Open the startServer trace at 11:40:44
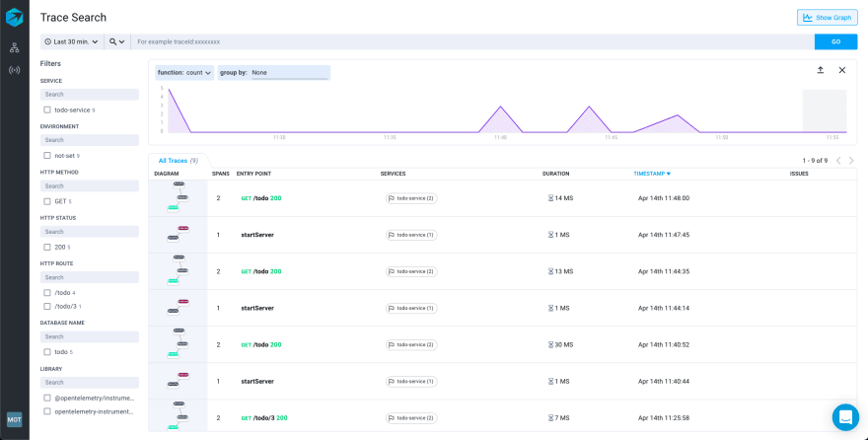 pos(257,382)
